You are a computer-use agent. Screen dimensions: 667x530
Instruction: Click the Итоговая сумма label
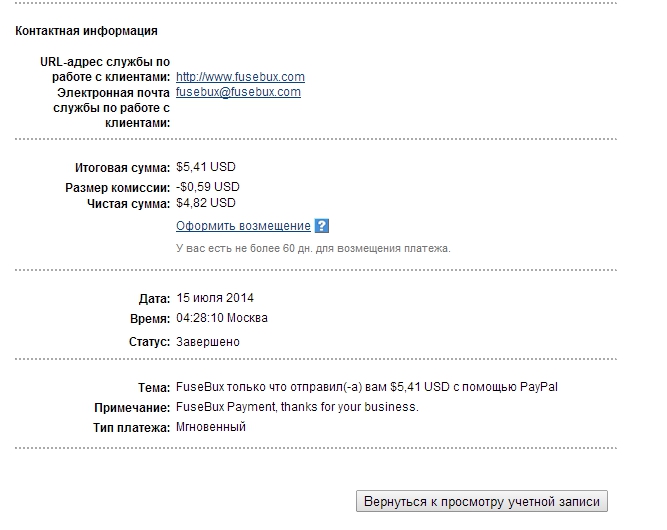[x=123, y=168]
